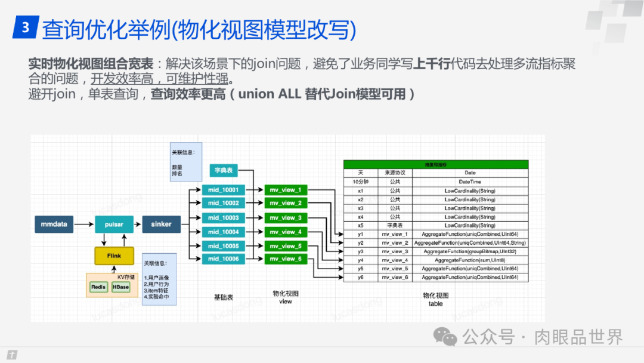Screen dimensions: 644x363
Task: Click the AggregateFunction(uniqCombined,UInt64,String) cell
Action: [x=470, y=242]
